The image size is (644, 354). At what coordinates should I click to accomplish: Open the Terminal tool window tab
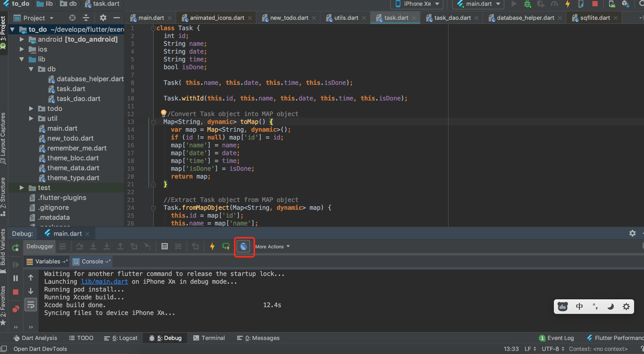209,338
